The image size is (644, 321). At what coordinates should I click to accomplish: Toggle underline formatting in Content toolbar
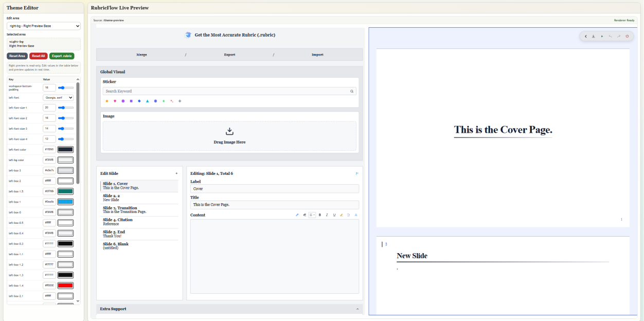click(334, 215)
